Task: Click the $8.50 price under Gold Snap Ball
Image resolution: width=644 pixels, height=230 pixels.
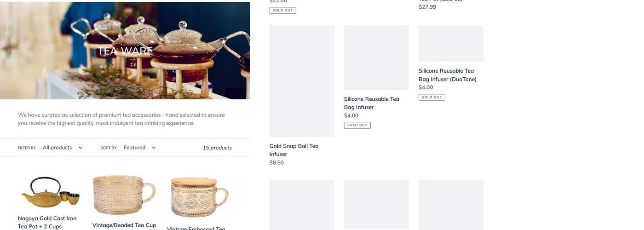Action: point(276,162)
